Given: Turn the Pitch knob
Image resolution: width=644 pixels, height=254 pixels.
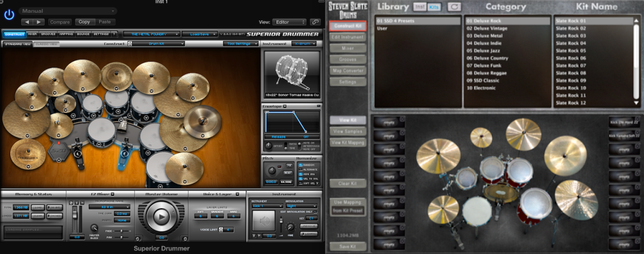Looking at the screenshot, I should pos(272,171).
